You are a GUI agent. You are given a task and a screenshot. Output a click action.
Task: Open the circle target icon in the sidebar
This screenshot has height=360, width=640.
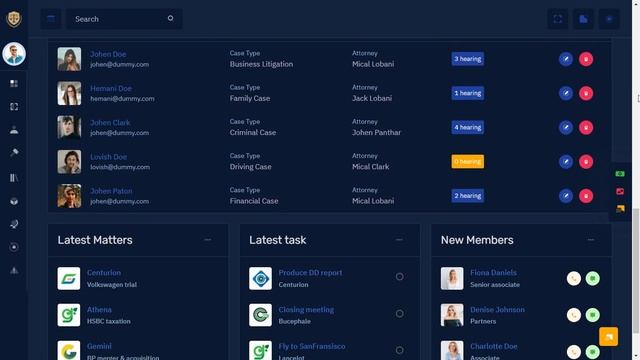[14, 247]
